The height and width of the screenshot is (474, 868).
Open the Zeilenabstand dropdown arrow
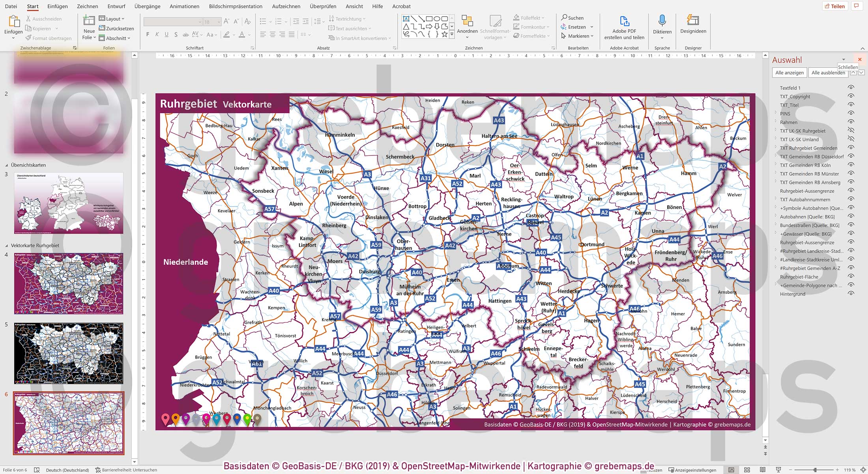pos(323,22)
